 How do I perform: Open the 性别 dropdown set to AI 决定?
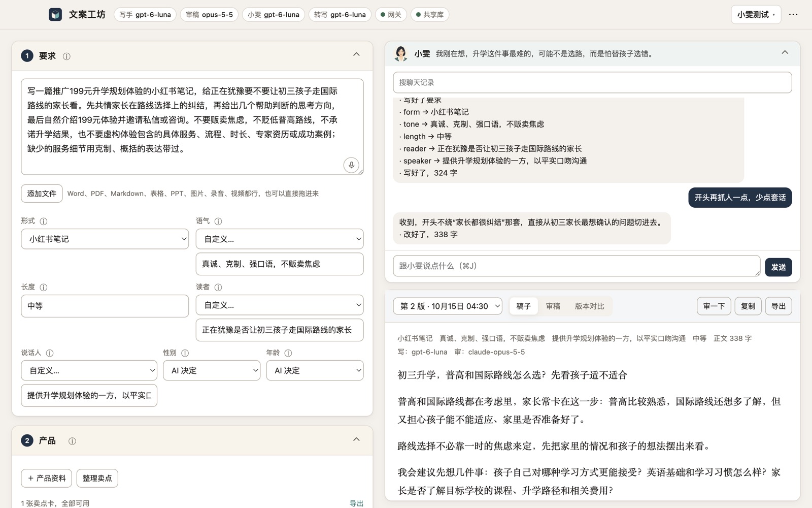click(x=212, y=370)
